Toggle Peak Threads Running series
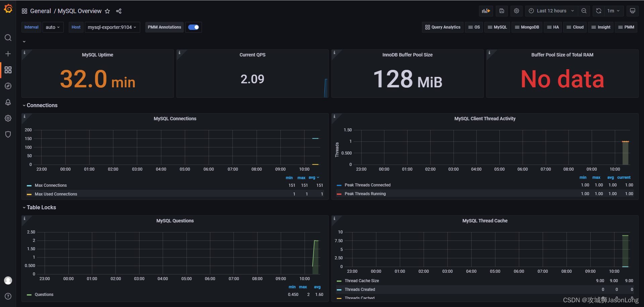The height and width of the screenshot is (307, 644). click(x=365, y=194)
